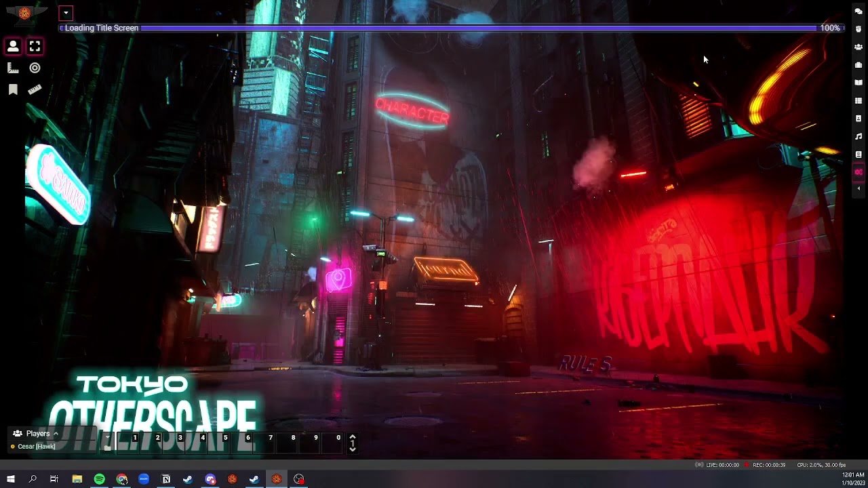The height and width of the screenshot is (488, 868).
Task: Open the Playlists music note tab
Action: [859, 136]
